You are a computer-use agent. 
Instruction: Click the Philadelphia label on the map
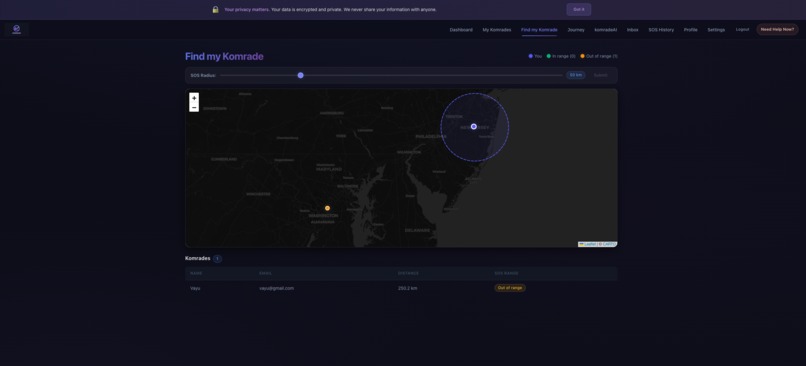pyautogui.click(x=431, y=136)
